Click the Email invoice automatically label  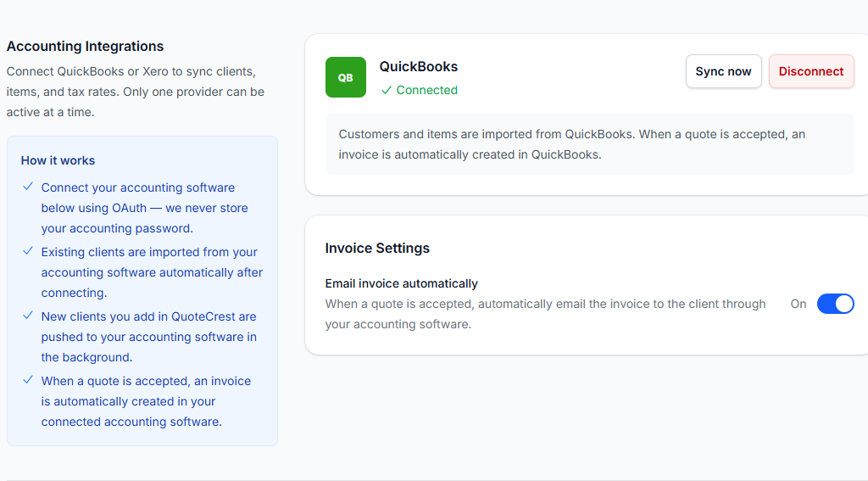coord(401,283)
